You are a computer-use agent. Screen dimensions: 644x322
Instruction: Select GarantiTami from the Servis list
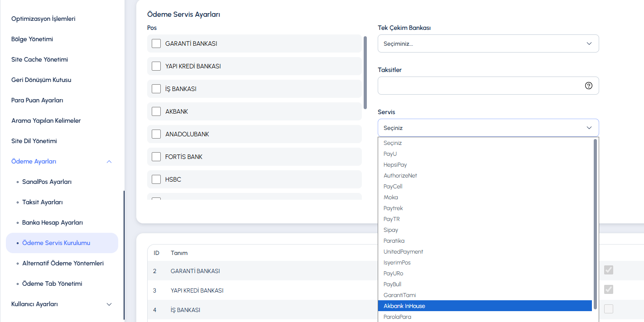click(x=485, y=295)
